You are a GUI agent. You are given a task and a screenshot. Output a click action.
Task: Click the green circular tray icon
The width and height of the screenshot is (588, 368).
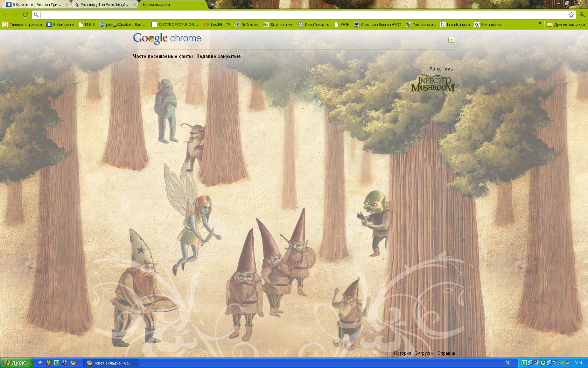pyautogui.click(x=543, y=363)
